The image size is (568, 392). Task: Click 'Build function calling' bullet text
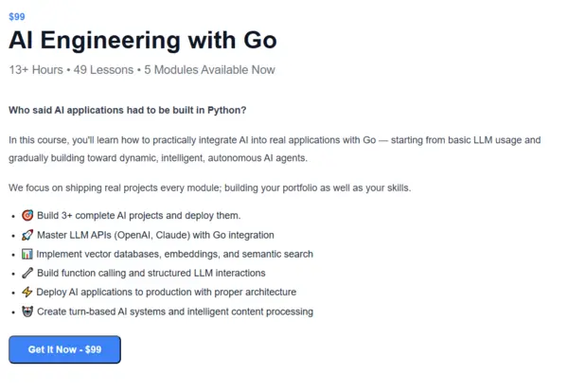pos(151,273)
